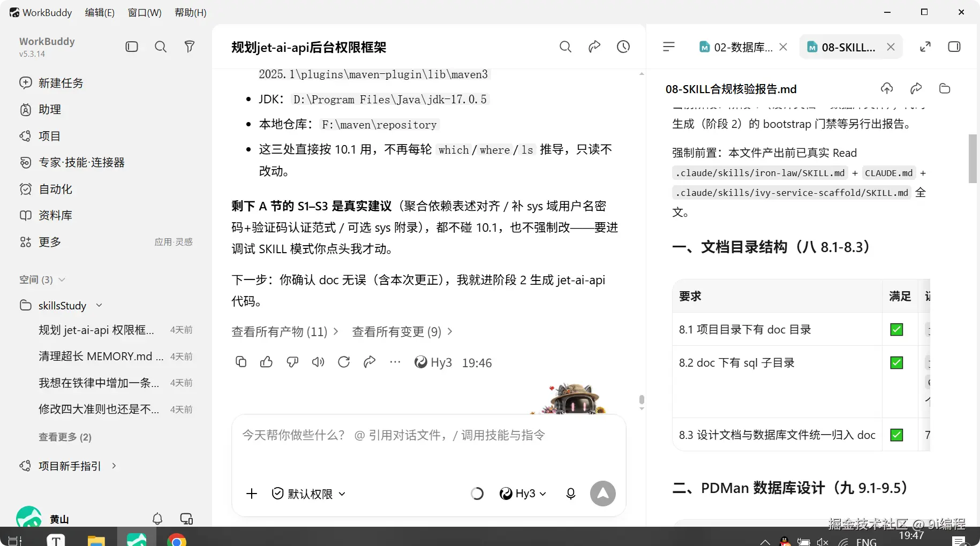Screen dimensions: 980x546
Task: Open the 编辑(E) menu
Action: tap(100, 12)
